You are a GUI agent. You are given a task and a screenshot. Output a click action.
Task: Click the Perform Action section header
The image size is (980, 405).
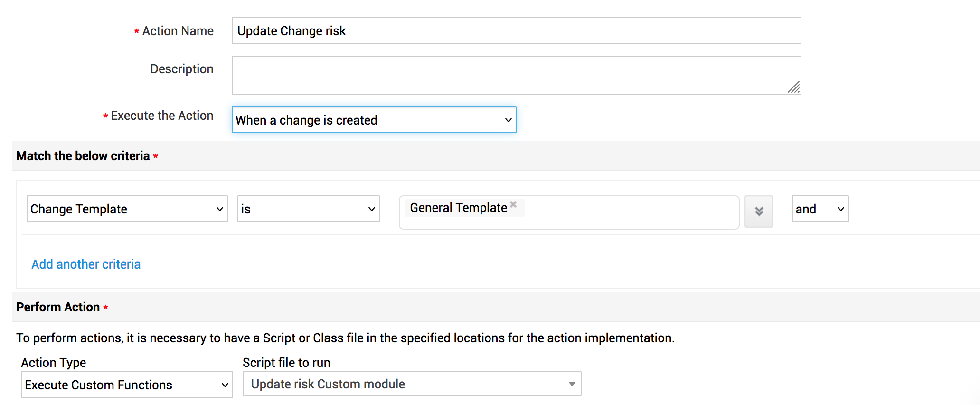click(58, 307)
